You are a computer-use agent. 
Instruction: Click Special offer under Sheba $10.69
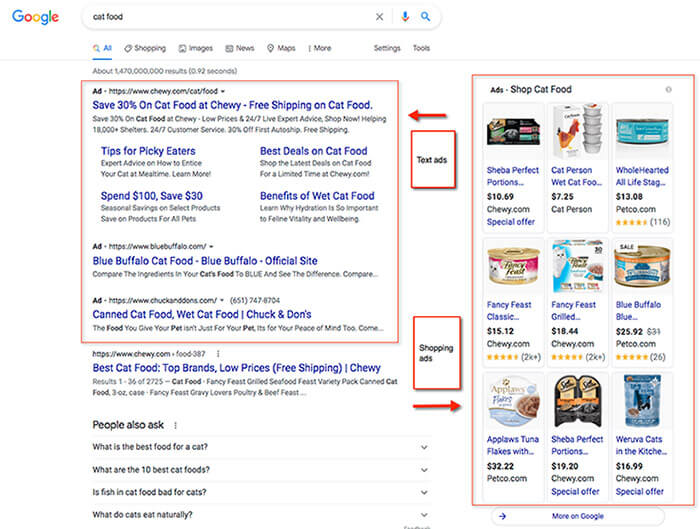tap(511, 222)
